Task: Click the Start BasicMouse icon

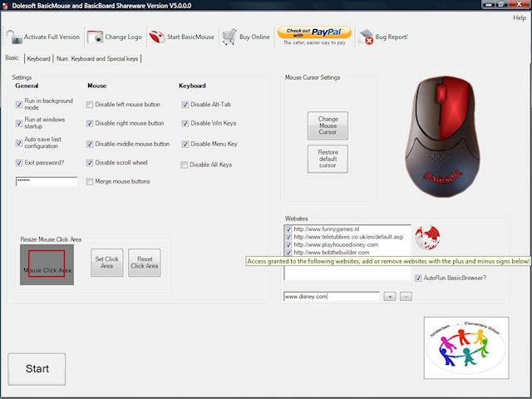Action: (x=158, y=37)
